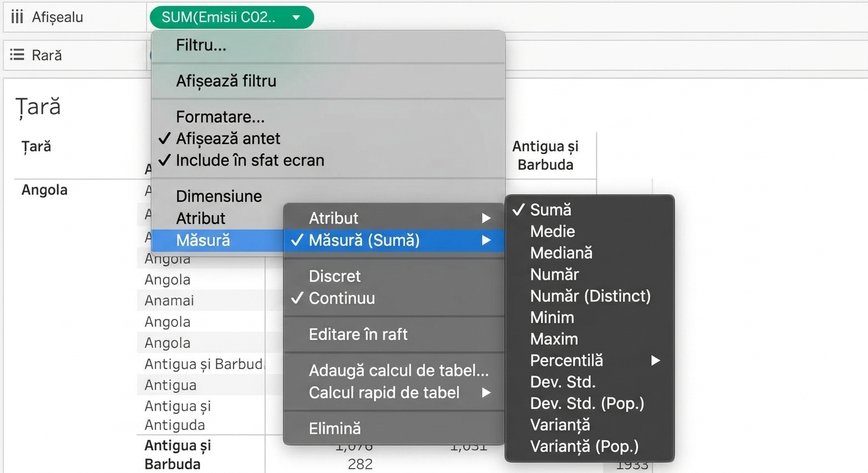Choose the Medie aggregation
The image size is (868, 473).
[589, 232]
